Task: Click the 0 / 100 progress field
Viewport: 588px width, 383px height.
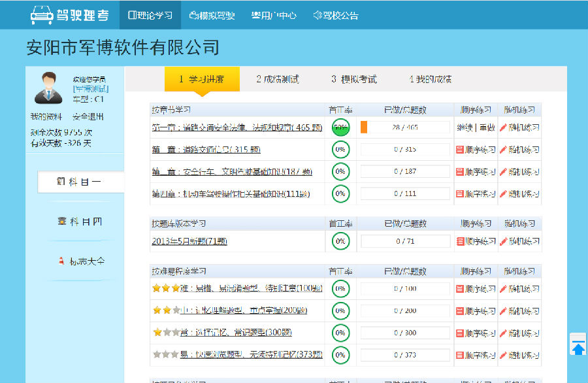Action: [x=405, y=288]
